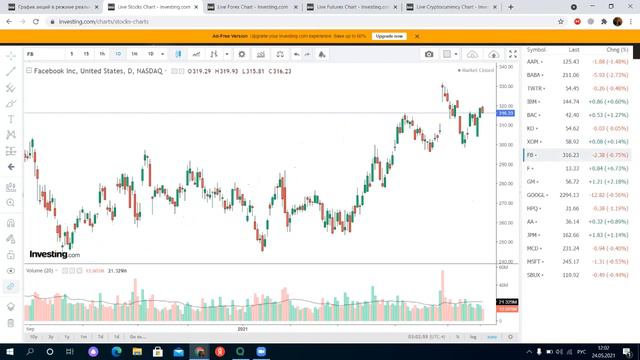Screen dimensions: 640x360
Task: Open chart settings gear at bottom right
Action: click(x=510, y=337)
